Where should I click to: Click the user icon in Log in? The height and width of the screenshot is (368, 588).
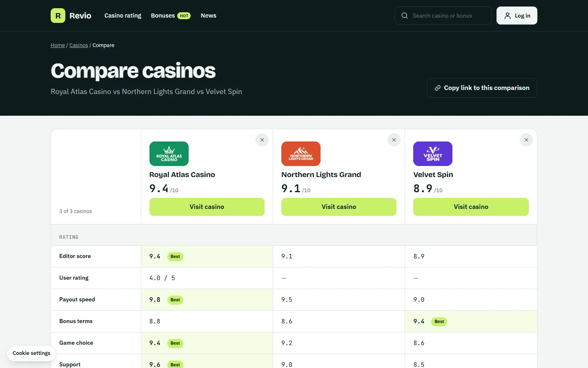508,16
